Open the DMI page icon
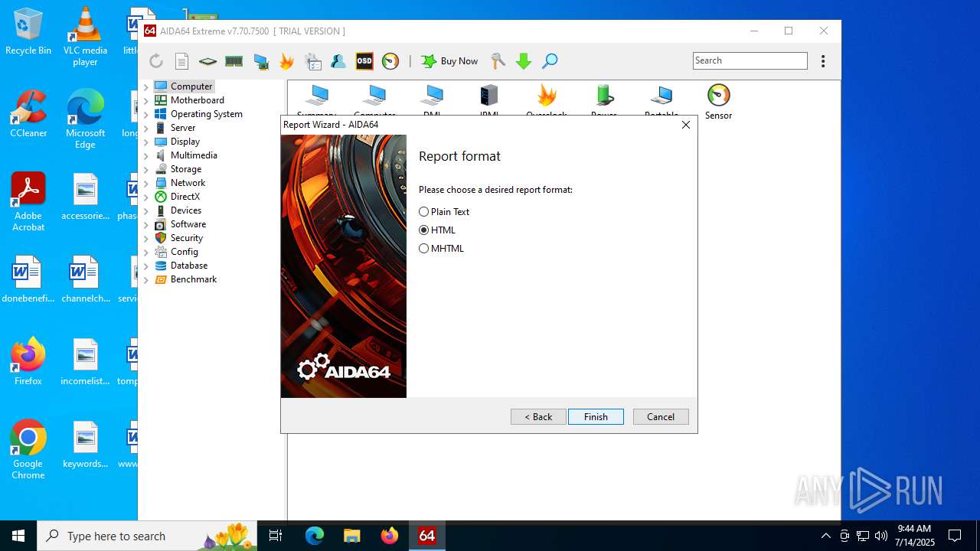This screenshot has width=980, height=551. coord(432,99)
